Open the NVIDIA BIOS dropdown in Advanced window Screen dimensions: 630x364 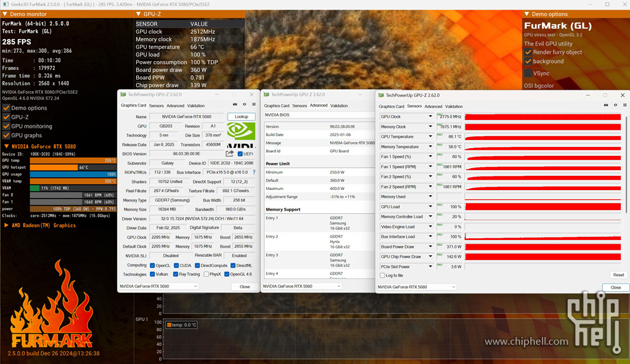(319, 115)
